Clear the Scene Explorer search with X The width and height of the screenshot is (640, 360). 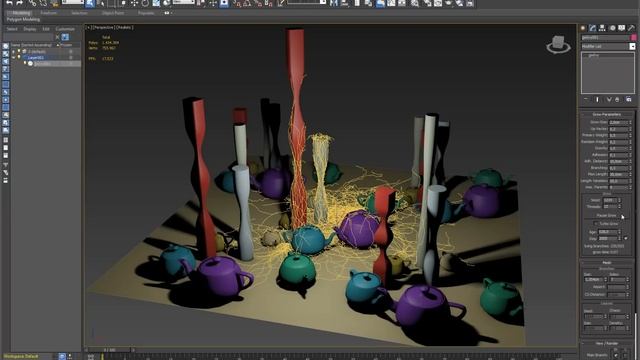pos(57,37)
